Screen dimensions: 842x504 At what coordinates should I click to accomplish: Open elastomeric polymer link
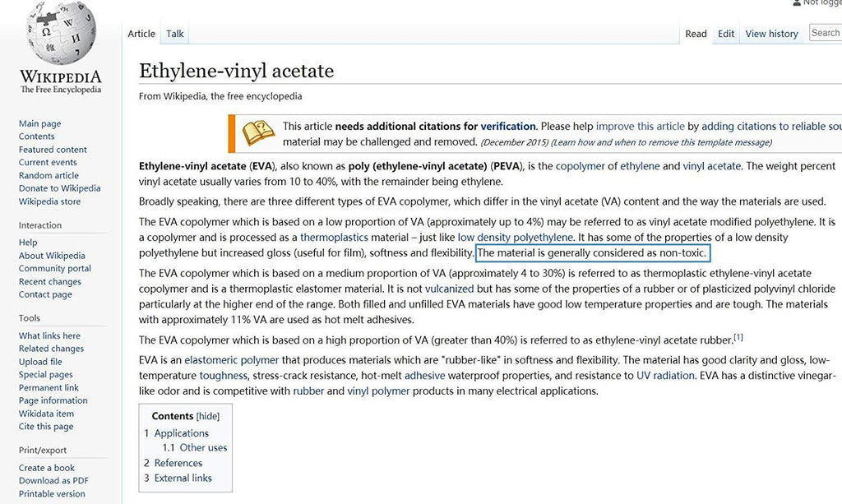click(x=231, y=360)
